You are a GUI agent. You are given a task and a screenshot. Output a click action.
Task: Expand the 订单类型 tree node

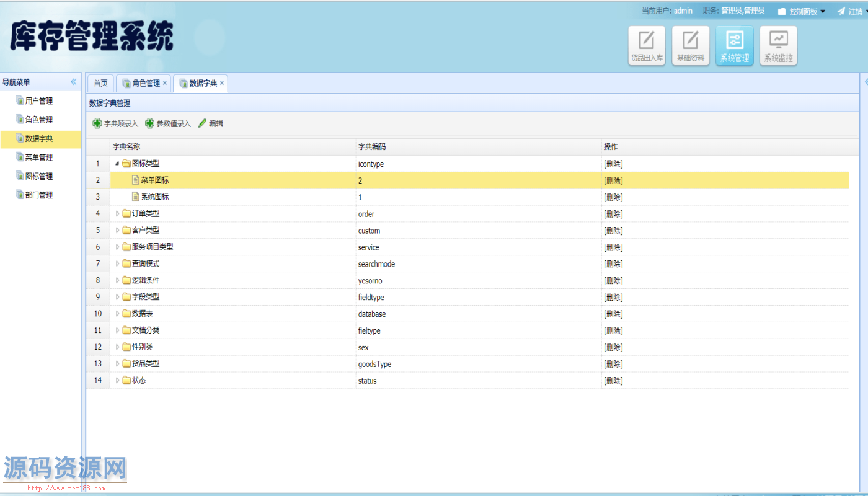pos(117,214)
